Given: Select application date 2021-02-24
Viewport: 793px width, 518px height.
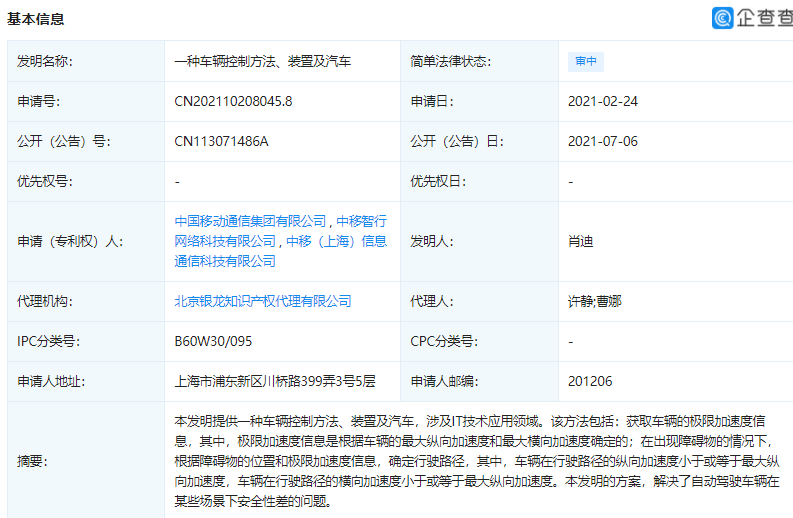Looking at the screenshot, I should pos(603,101).
